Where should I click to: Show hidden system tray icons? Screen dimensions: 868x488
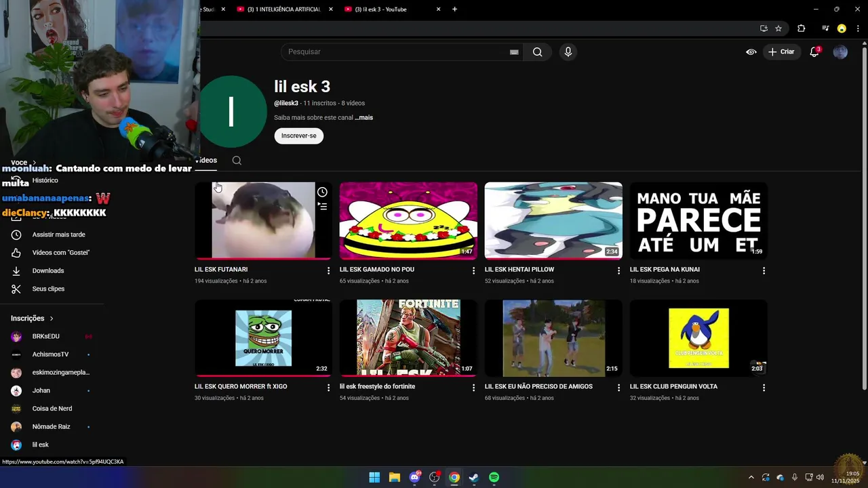click(751, 477)
